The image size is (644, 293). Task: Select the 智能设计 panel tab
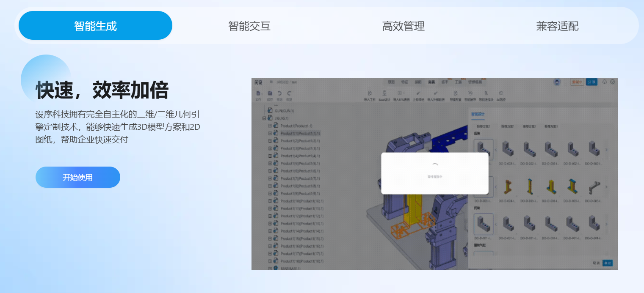pos(478,114)
